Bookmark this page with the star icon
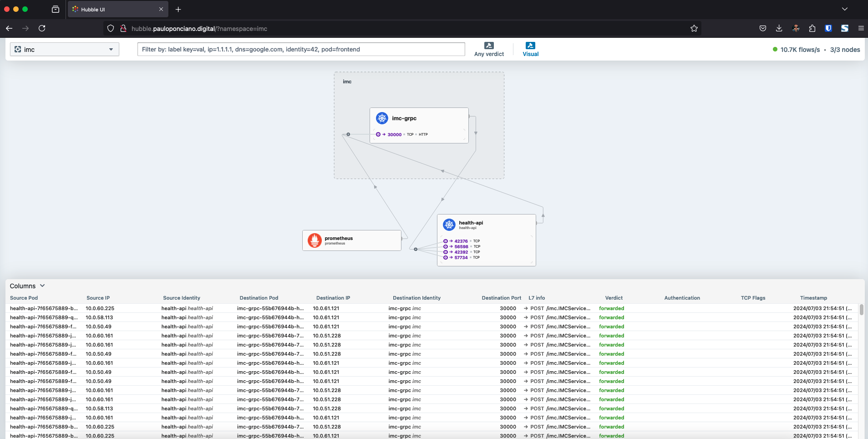The height and width of the screenshot is (439, 868). click(x=694, y=28)
